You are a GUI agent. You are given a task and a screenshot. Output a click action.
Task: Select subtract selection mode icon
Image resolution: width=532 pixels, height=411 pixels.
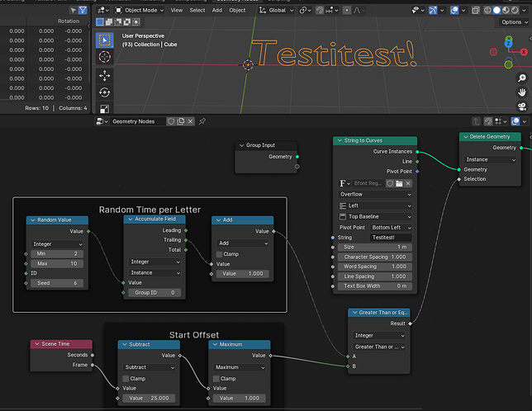pyautogui.click(x=118, y=22)
